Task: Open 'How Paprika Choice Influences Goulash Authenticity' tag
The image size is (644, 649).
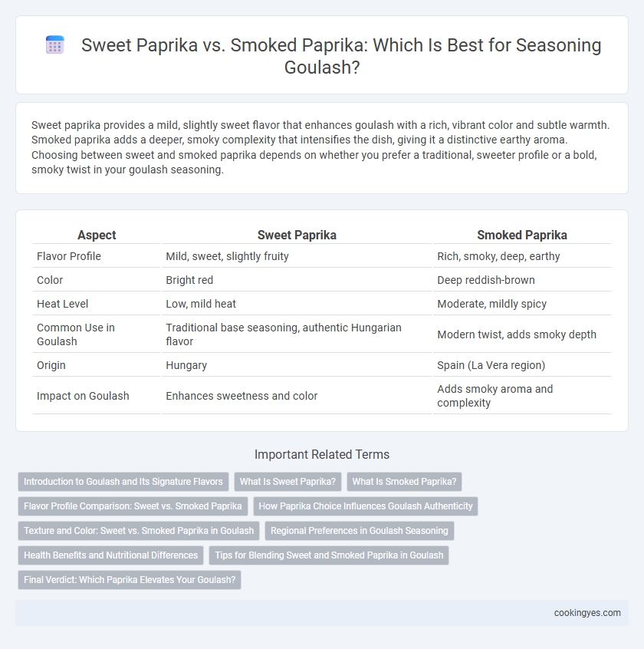Action: [x=366, y=506]
